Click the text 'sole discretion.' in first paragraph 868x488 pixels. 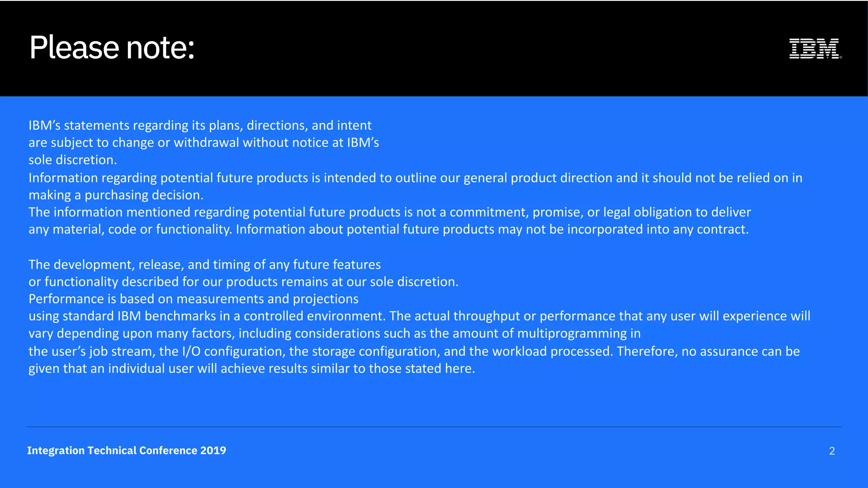[72, 160]
